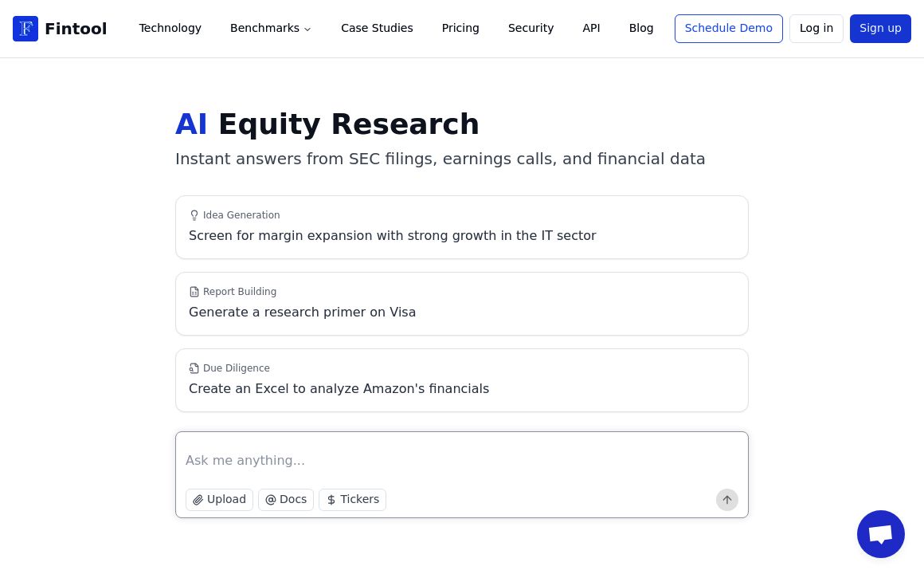This screenshot has height=574, width=924.
Task: Click the Due Diligence icon
Action: pyautogui.click(x=194, y=368)
